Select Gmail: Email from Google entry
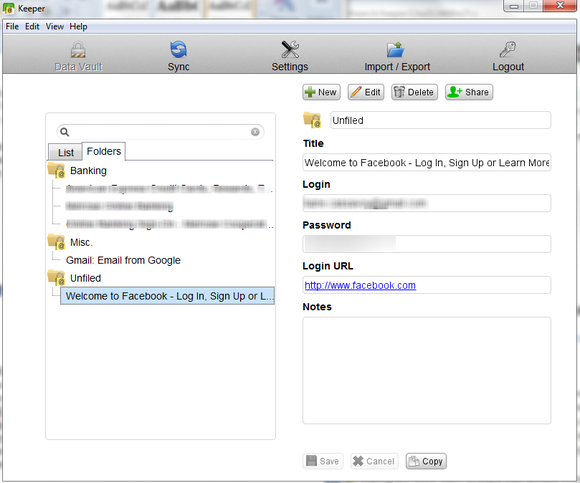 click(123, 260)
